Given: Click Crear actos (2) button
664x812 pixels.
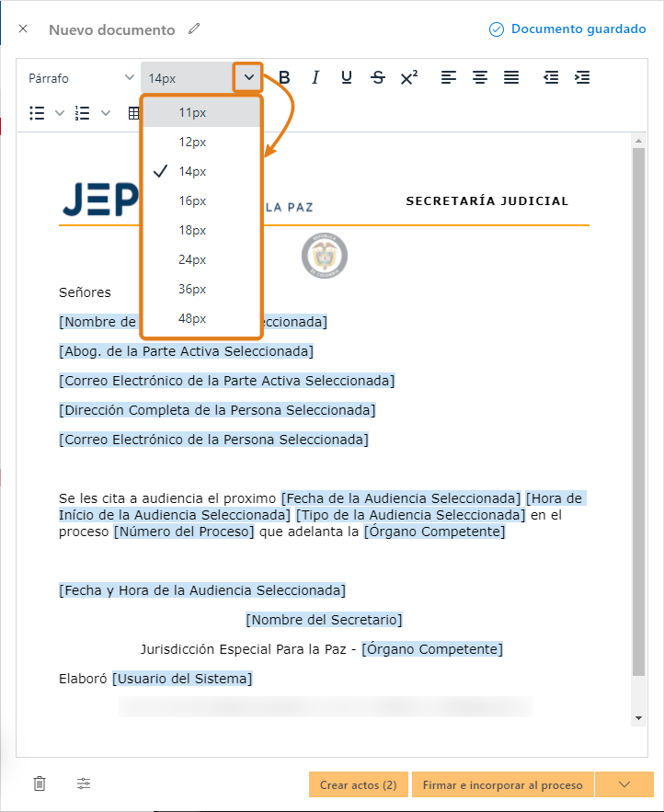Looking at the screenshot, I should point(359,784).
